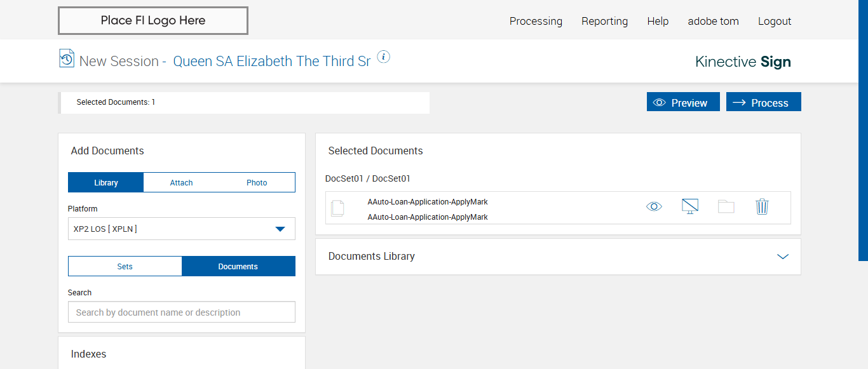Viewport: 868px width, 369px height.
Task: Click the Process button
Action: 763,102
